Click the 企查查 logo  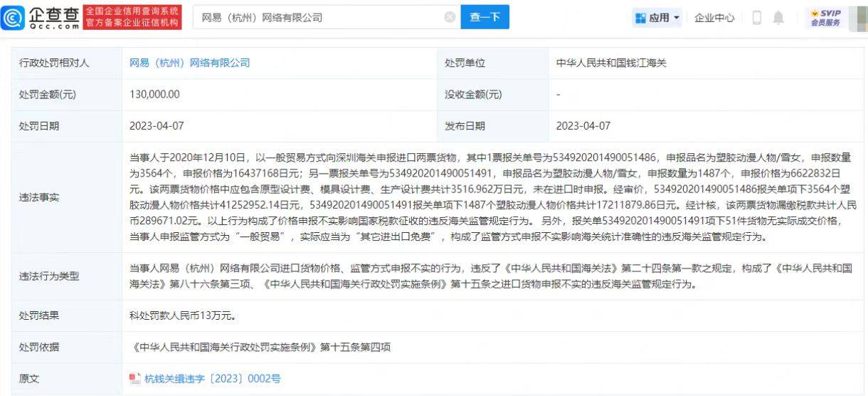tap(41, 17)
